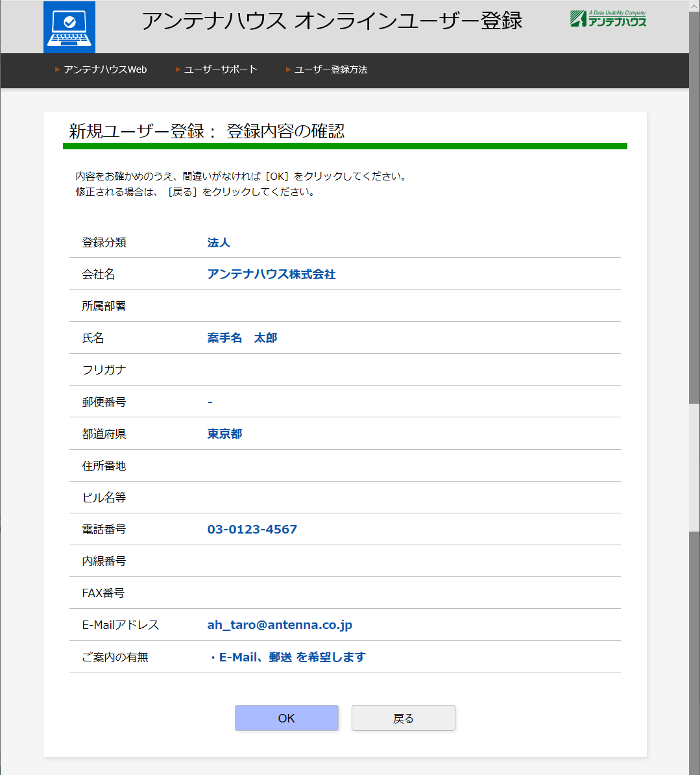Click the 戻る button to go back
This screenshot has height=775, width=700.
click(403, 718)
